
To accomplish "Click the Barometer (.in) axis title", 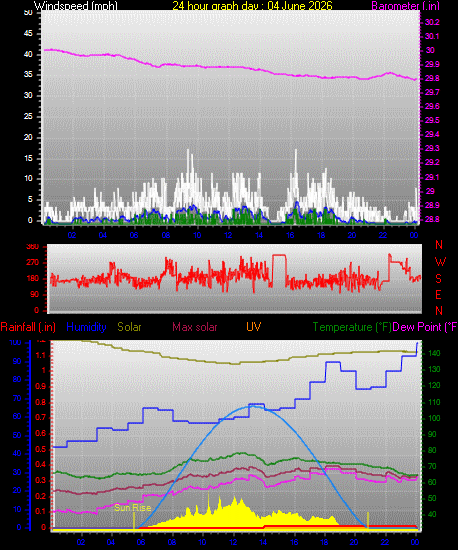I will point(405,6).
